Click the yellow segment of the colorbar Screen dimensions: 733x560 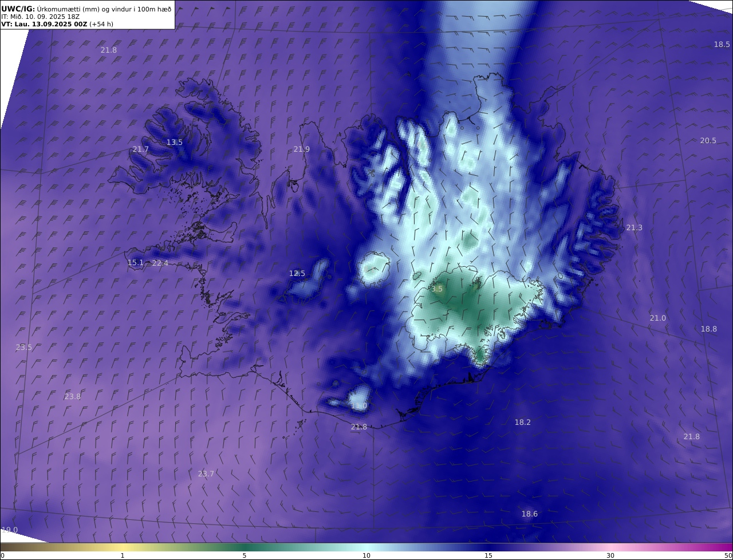point(123,547)
